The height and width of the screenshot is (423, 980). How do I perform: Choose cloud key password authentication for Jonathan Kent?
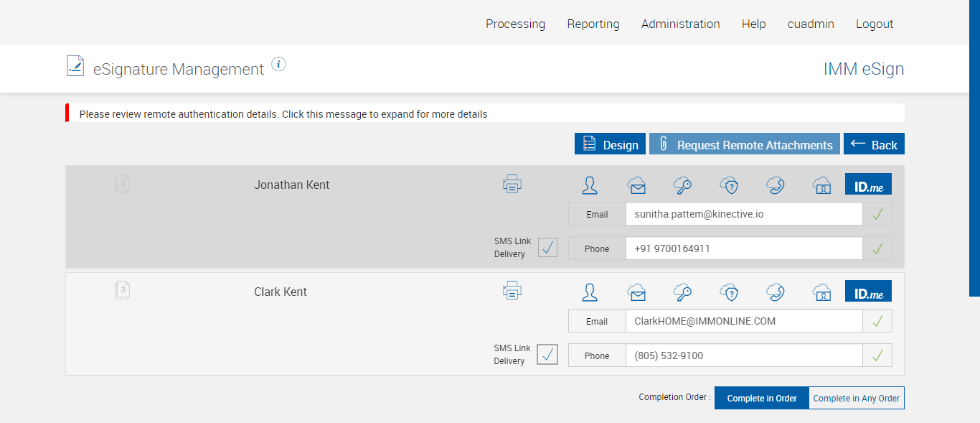pos(682,185)
